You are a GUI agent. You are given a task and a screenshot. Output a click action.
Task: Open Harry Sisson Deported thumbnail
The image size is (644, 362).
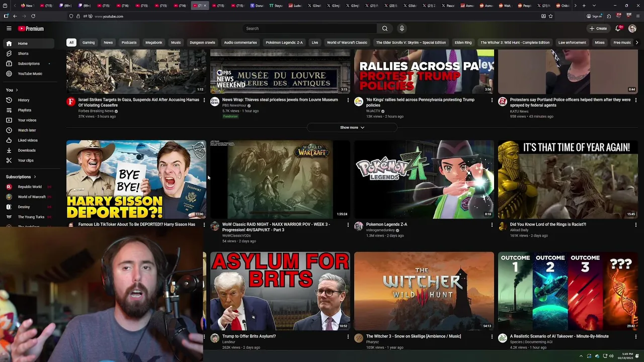point(136,179)
